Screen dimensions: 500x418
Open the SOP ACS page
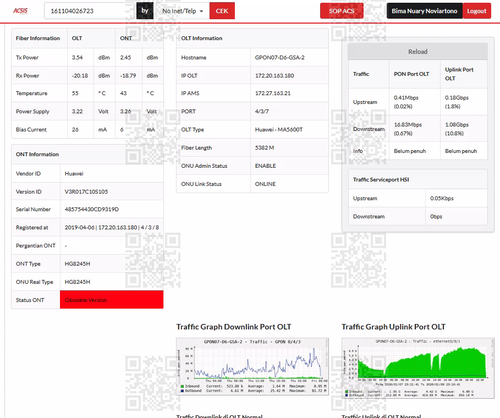(342, 11)
